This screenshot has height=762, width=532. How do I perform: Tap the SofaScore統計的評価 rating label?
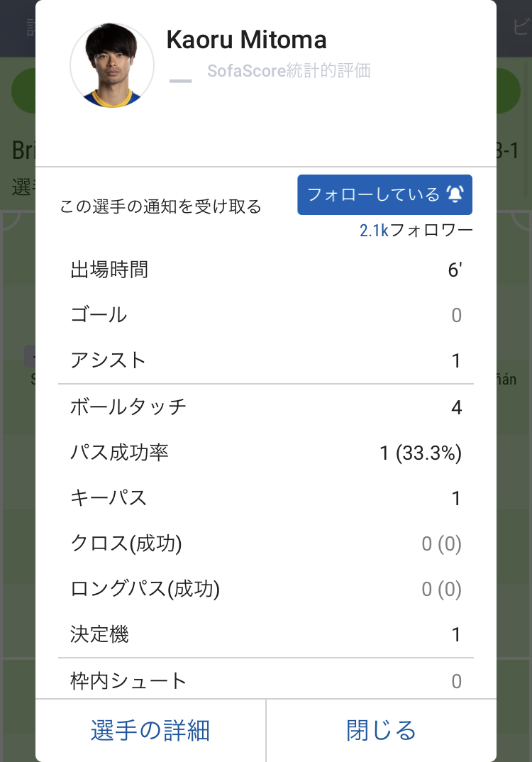pos(289,71)
